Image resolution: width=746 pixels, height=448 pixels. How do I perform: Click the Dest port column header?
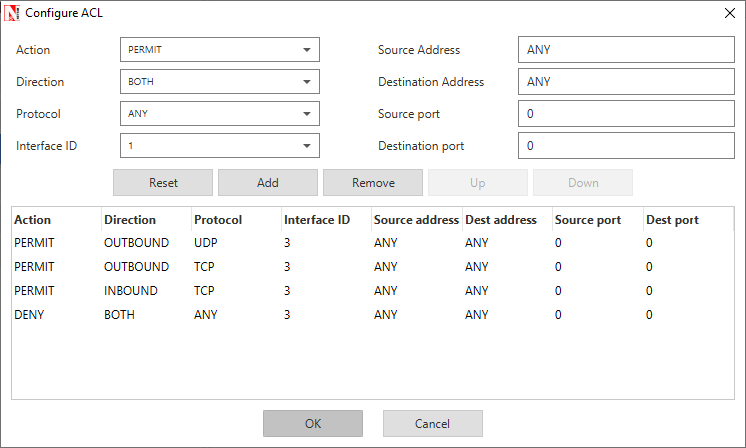(x=672, y=220)
